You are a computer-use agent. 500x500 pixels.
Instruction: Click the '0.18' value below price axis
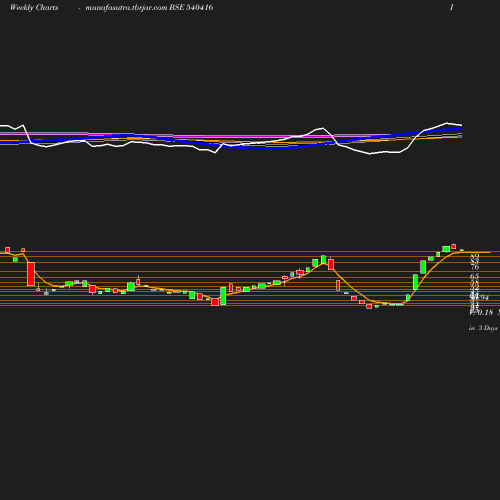[485, 312]
